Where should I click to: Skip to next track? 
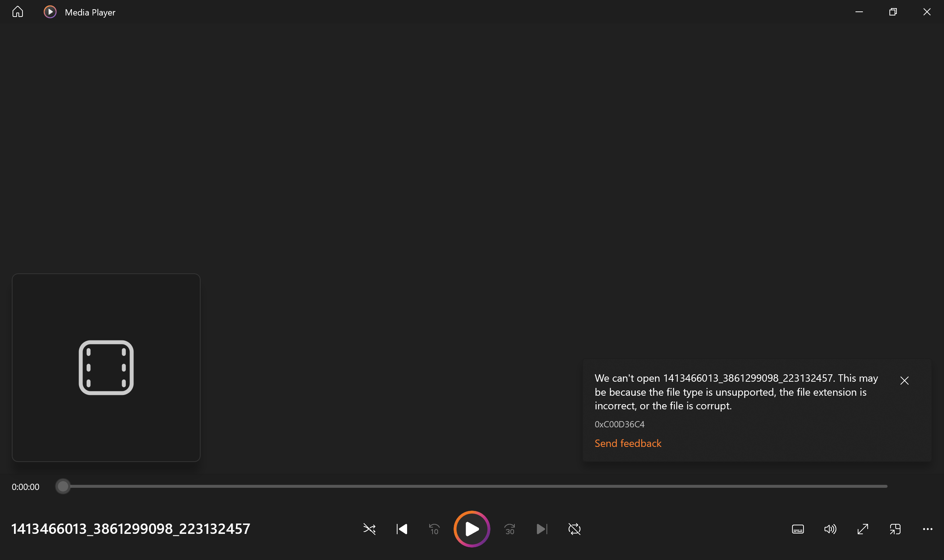pyautogui.click(x=542, y=529)
